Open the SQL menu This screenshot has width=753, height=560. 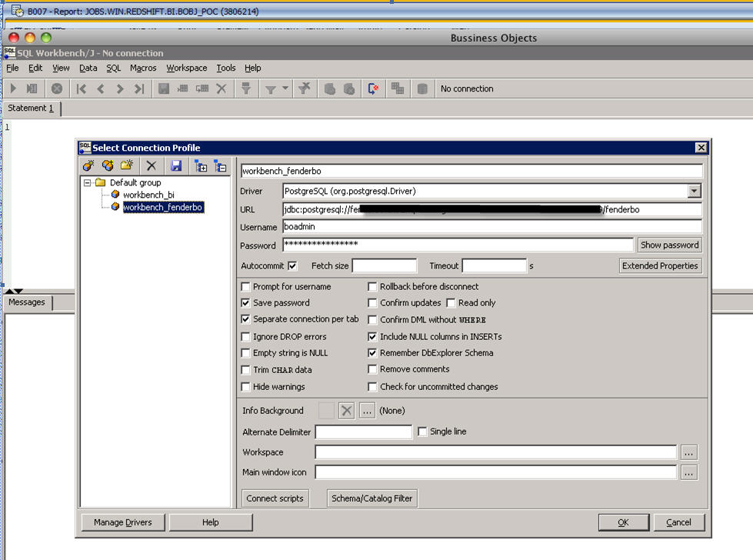[113, 68]
